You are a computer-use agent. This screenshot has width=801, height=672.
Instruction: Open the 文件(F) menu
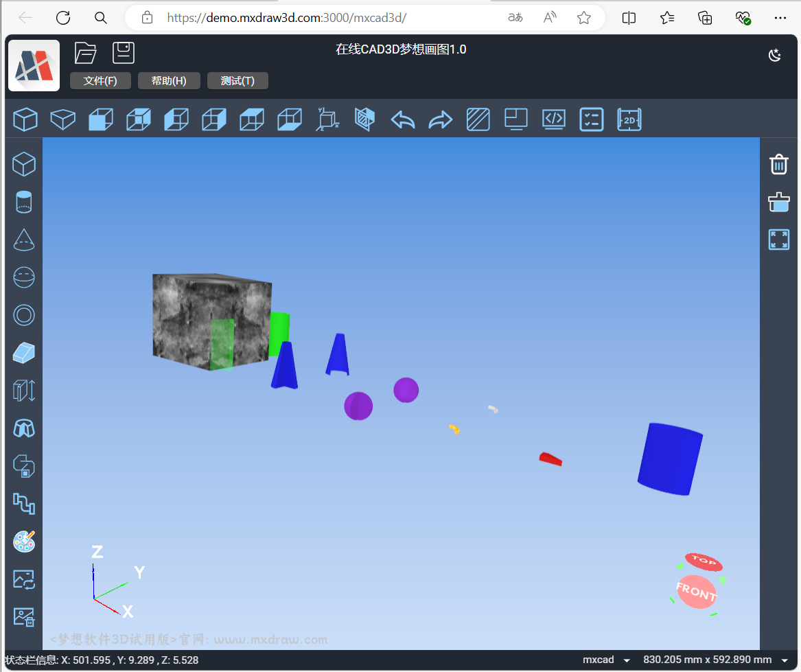100,81
